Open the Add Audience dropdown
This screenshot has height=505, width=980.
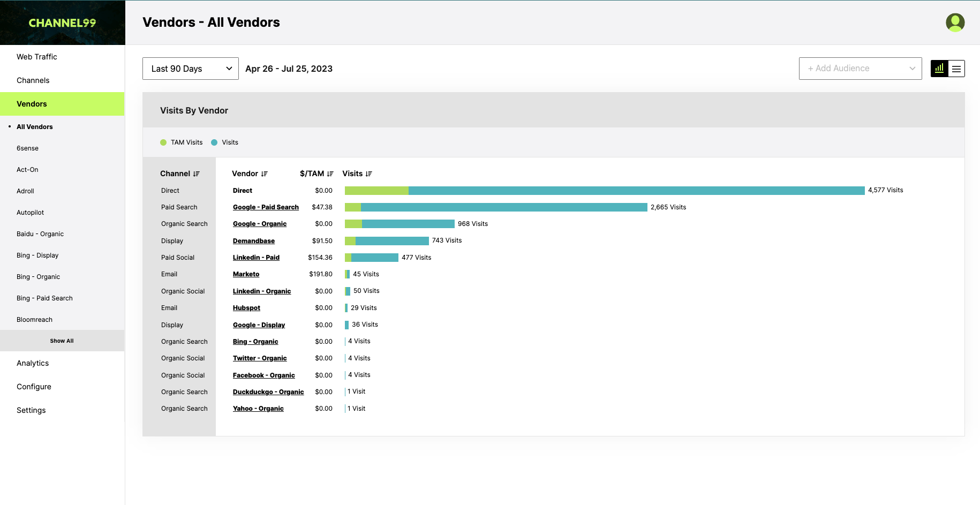(x=861, y=69)
